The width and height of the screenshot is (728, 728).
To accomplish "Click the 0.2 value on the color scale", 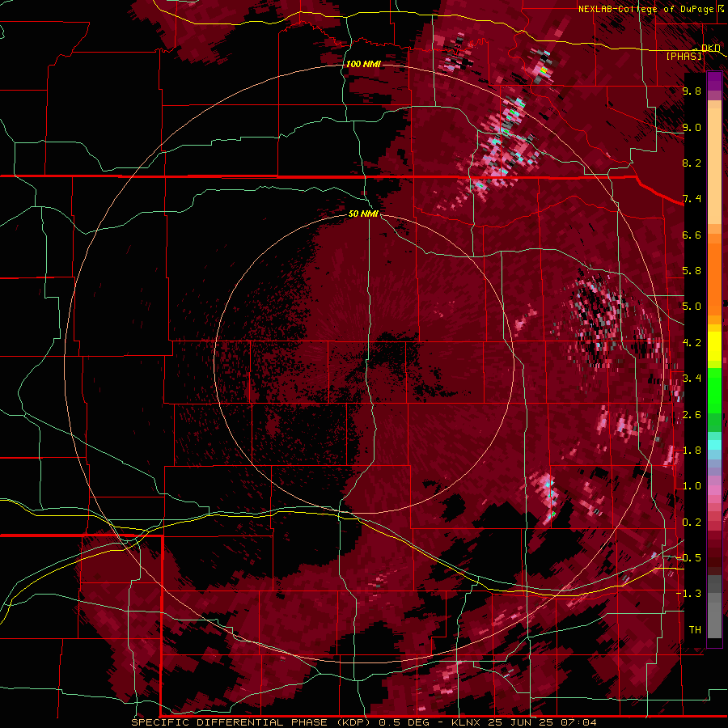I will pos(692,523).
